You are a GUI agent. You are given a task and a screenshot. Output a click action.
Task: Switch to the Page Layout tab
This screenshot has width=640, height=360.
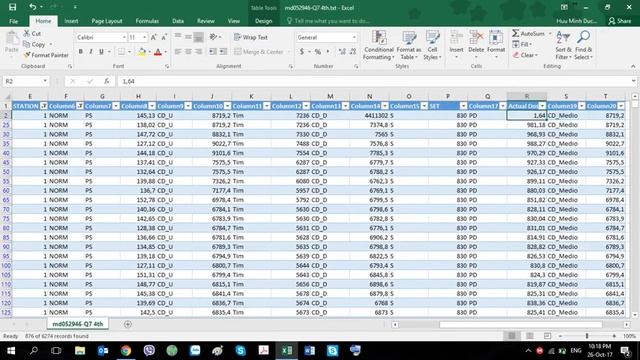[107, 21]
